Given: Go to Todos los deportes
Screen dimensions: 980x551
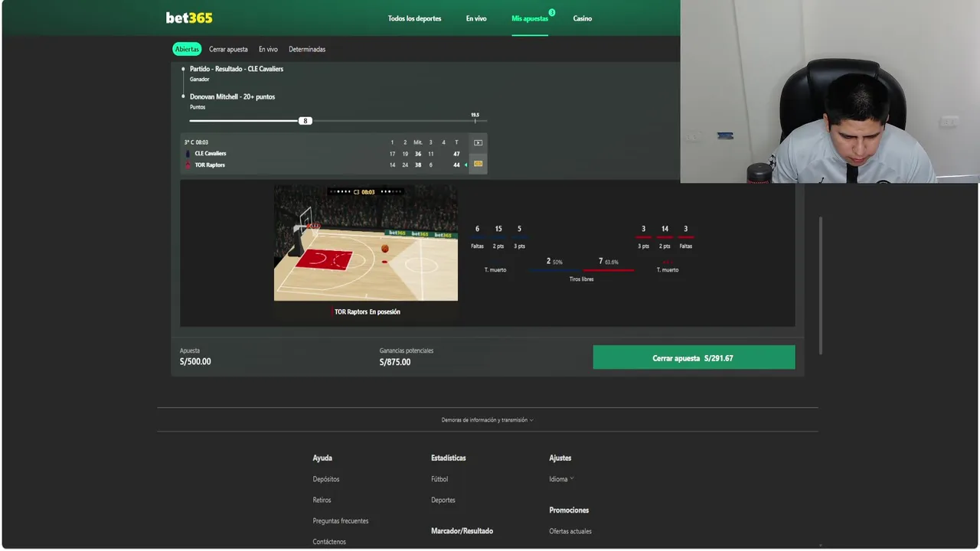Looking at the screenshot, I should (x=414, y=18).
